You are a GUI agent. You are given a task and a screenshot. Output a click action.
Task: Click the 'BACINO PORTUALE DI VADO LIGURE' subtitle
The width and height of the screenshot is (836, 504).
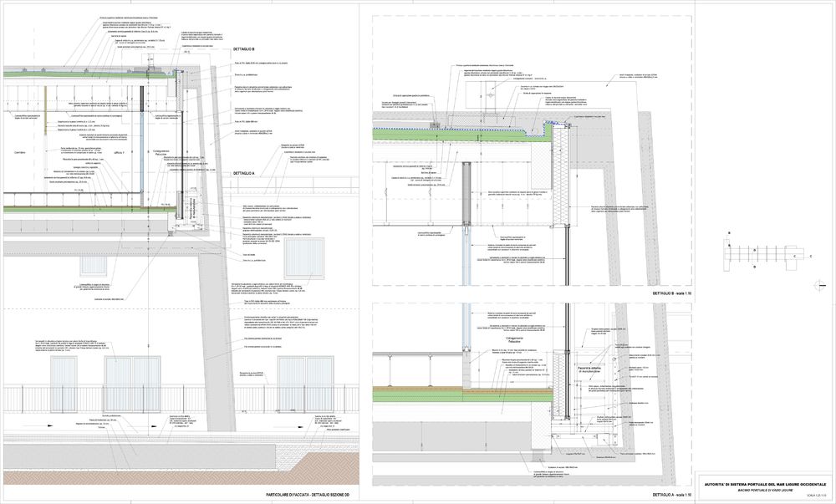[766, 490]
